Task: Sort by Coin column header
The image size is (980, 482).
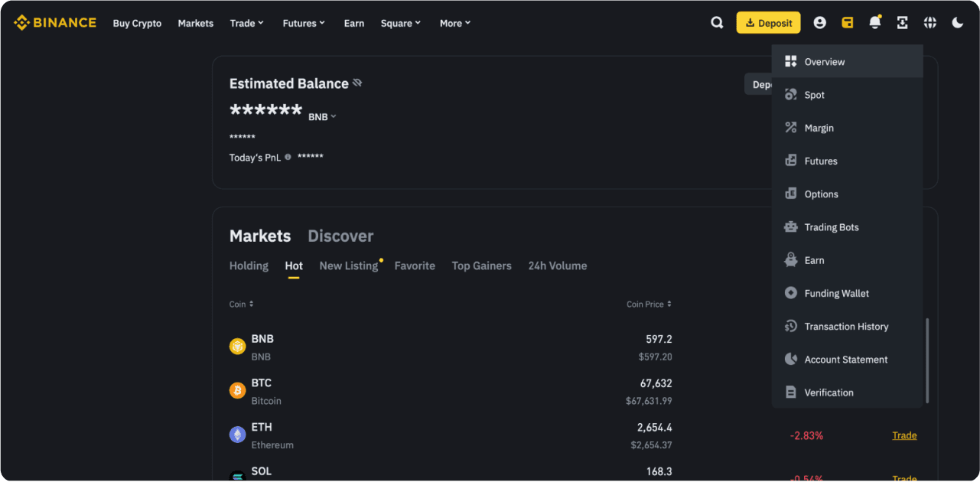Action: pos(242,305)
